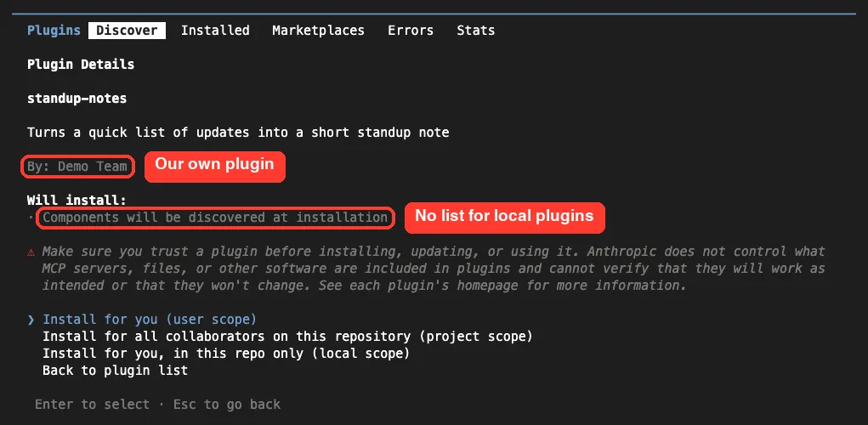Switch to the Discover tab
The height and width of the screenshot is (425, 868).
(x=127, y=31)
